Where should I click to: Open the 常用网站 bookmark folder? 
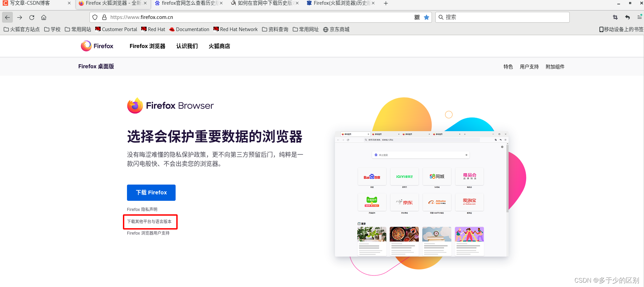(x=78, y=29)
